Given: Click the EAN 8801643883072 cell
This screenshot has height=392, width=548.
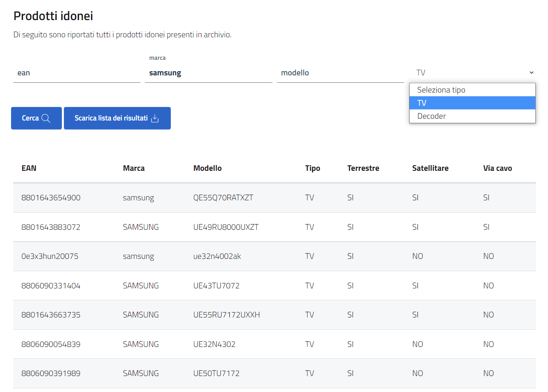Looking at the screenshot, I should click(x=51, y=227).
